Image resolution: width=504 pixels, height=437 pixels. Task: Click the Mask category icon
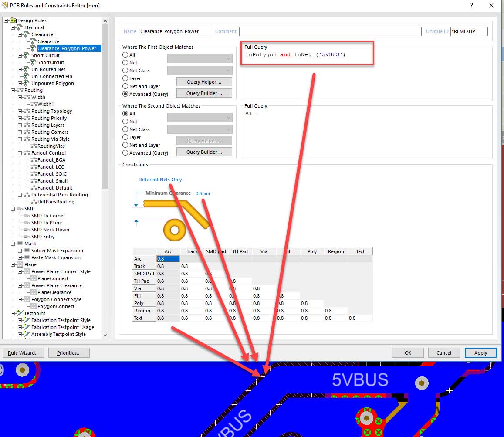coord(20,244)
